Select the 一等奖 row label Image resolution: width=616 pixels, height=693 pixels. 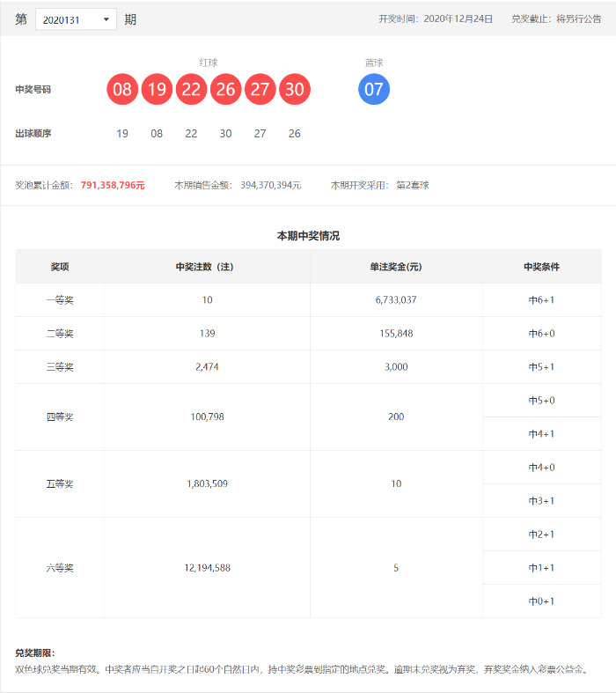60,300
